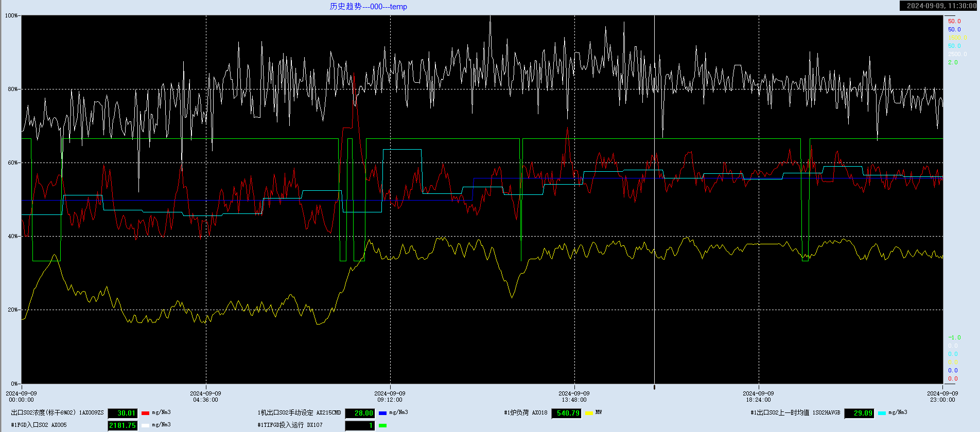
Task: Click the cyan swatch for #1出口SO2上一时均值
Action: (882, 413)
